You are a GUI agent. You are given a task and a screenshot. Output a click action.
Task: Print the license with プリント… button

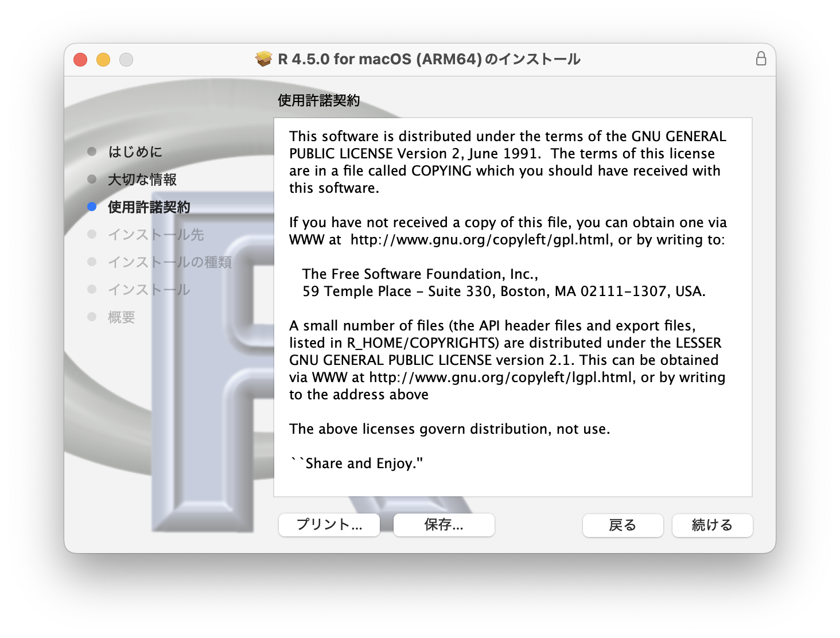click(329, 524)
